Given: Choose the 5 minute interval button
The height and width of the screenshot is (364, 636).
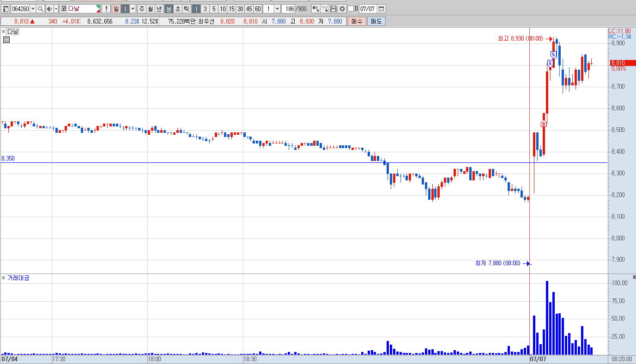Looking at the screenshot, I should (x=214, y=9).
